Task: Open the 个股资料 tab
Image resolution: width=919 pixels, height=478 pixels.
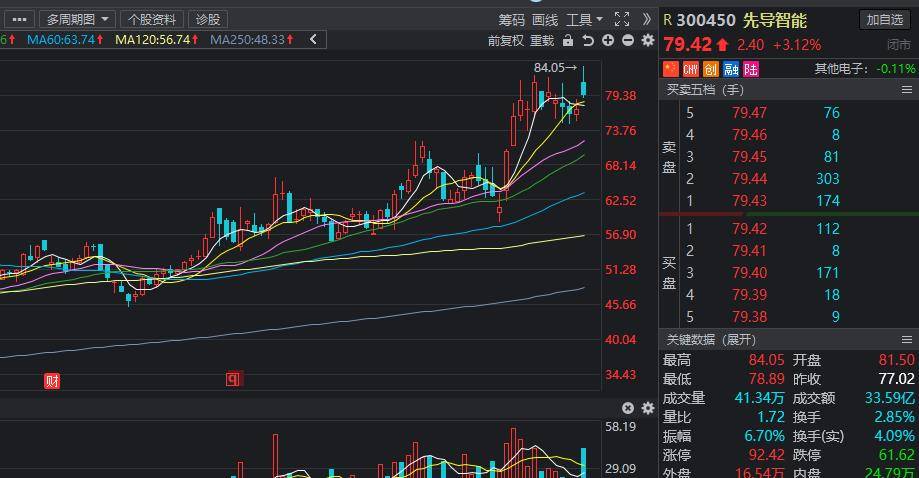Action: coord(152,19)
